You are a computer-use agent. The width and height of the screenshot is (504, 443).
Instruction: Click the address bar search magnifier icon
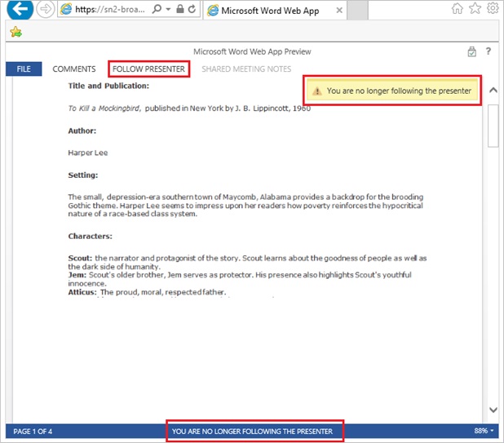point(155,11)
